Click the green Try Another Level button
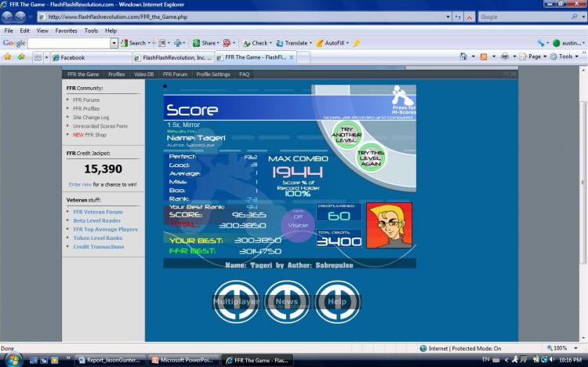 point(347,134)
